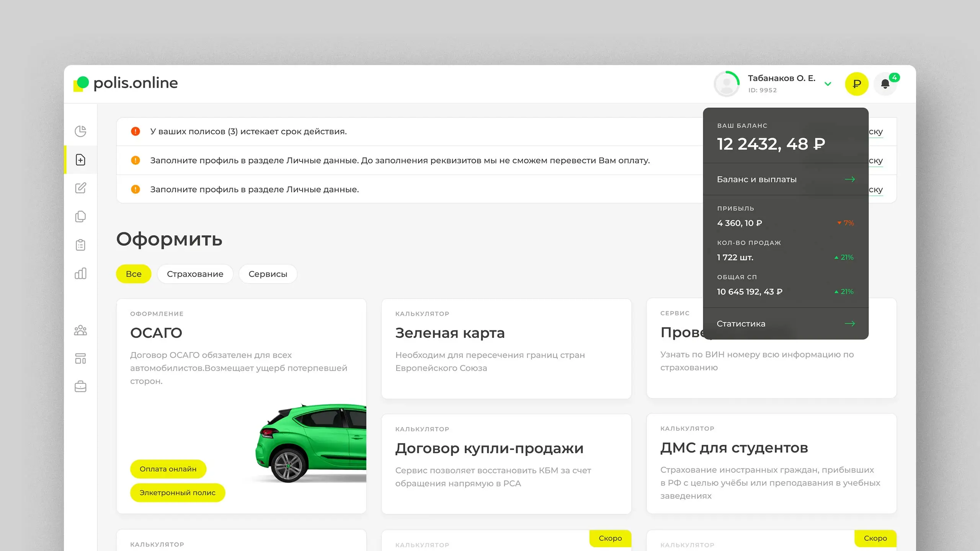Viewport: 980px width, 551px height.
Task: Click the ВАШ БАЛАНС label
Action: (x=742, y=126)
